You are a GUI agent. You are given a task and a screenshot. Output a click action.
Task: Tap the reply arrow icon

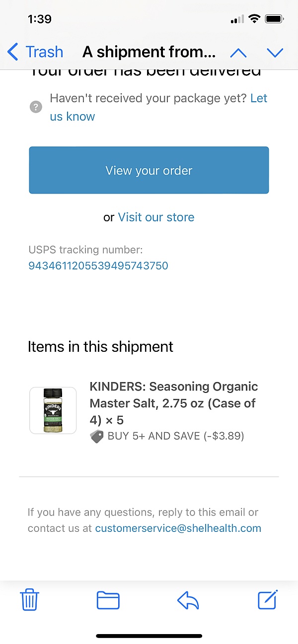click(188, 600)
